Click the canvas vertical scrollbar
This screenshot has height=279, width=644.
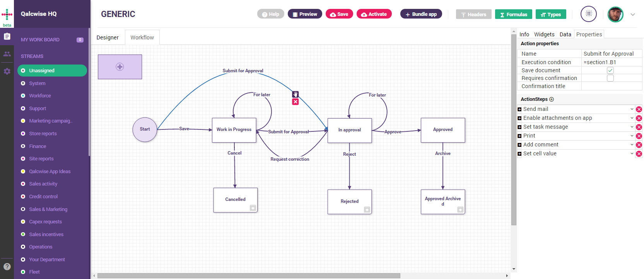click(x=514, y=129)
